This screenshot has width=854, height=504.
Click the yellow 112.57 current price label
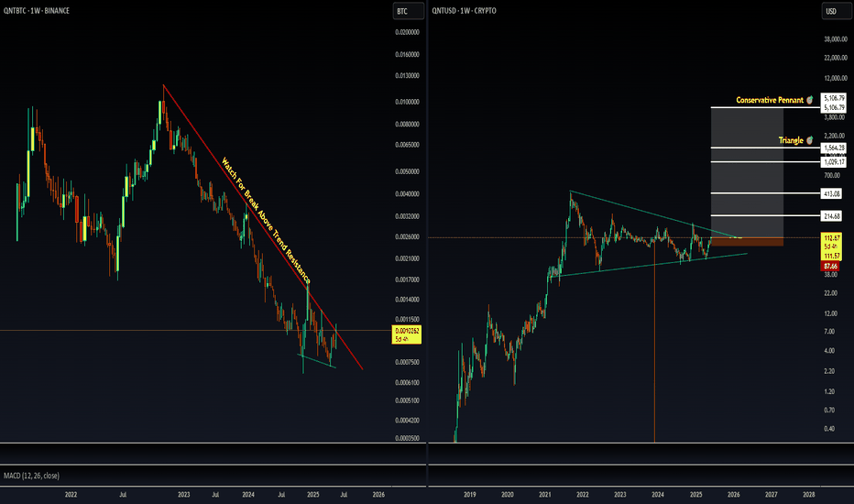coord(831,238)
